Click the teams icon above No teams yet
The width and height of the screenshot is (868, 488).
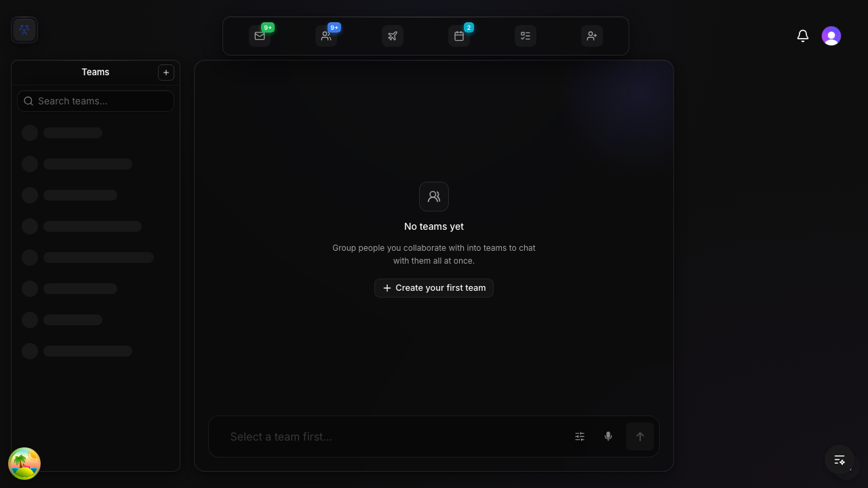(x=434, y=197)
